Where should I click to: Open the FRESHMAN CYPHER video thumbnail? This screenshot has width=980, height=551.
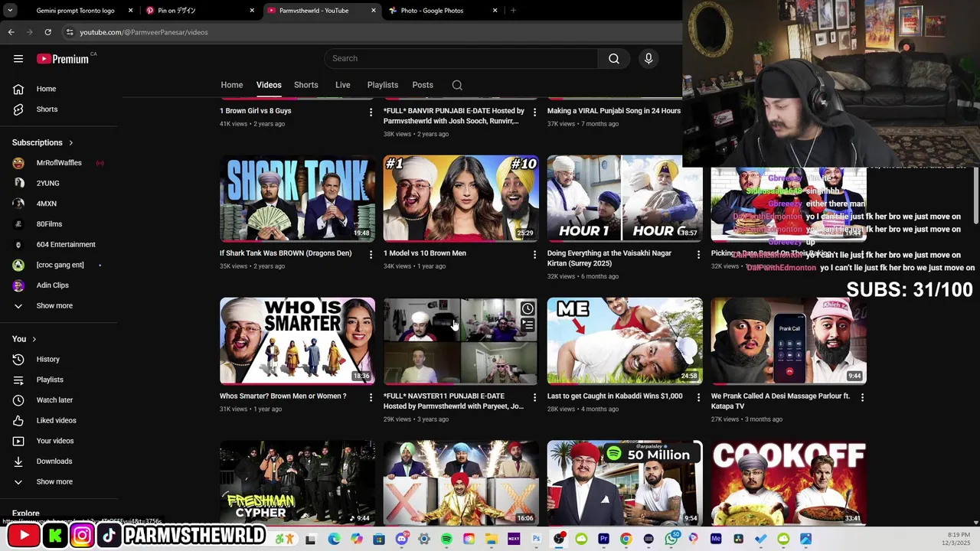click(x=297, y=483)
